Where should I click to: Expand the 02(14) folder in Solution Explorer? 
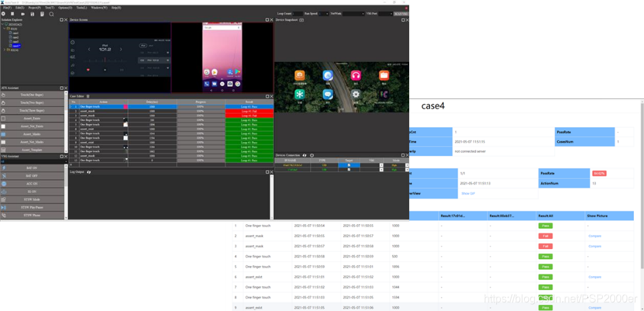pos(5,50)
